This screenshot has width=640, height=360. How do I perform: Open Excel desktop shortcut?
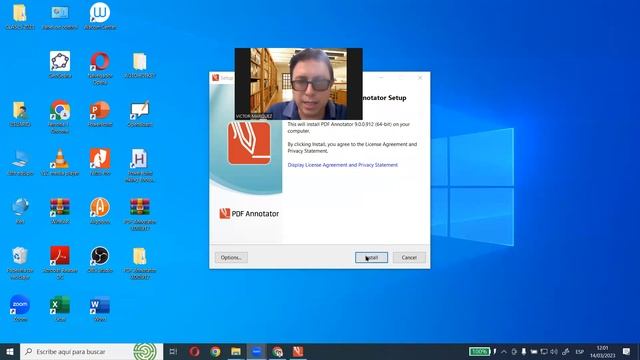(x=60, y=308)
